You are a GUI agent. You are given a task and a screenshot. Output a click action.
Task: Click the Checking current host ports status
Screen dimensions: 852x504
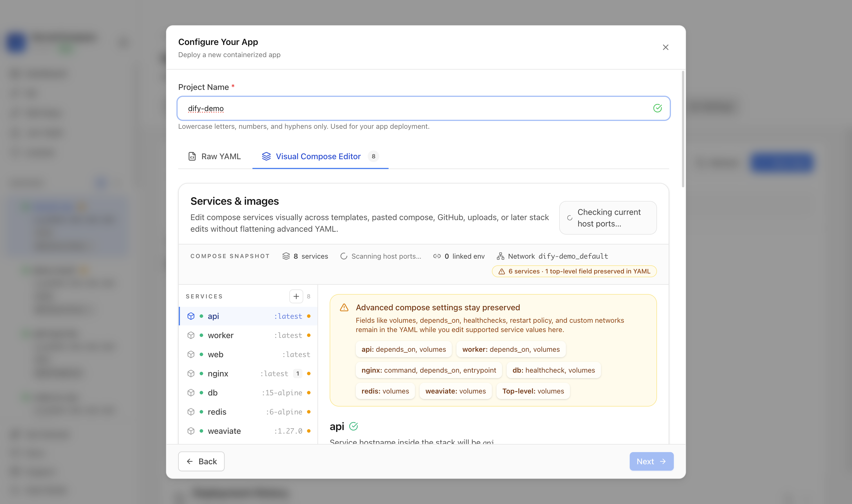[608, 218]
